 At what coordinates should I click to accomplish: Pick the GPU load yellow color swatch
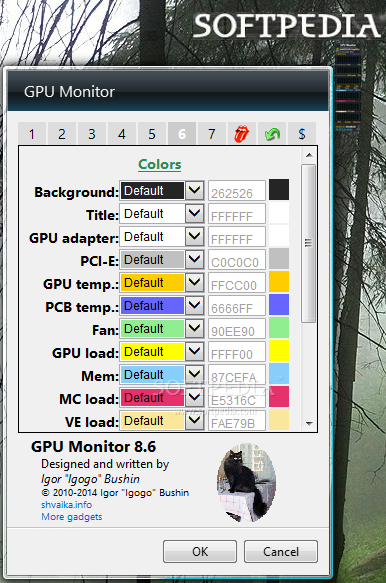[279, 351]
